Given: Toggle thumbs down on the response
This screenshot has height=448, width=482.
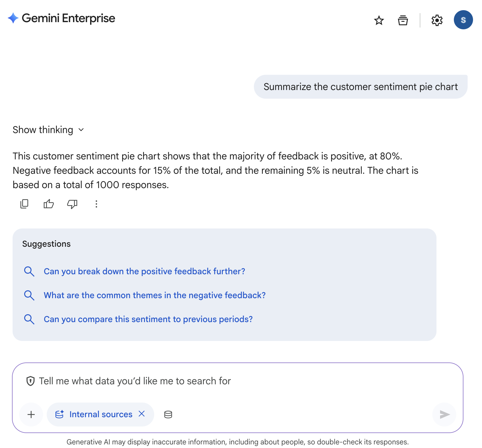Looking at the screenshot, I should (x=72, y=204).
